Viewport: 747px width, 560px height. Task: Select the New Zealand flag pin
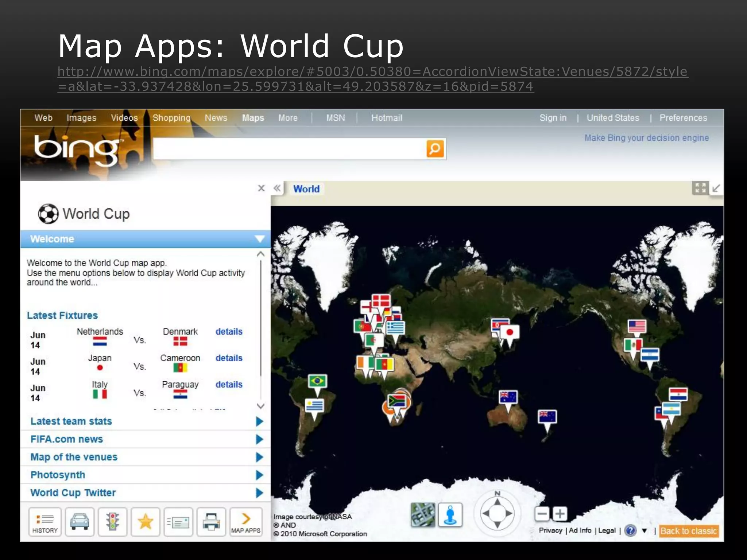(x=547, y=417)
